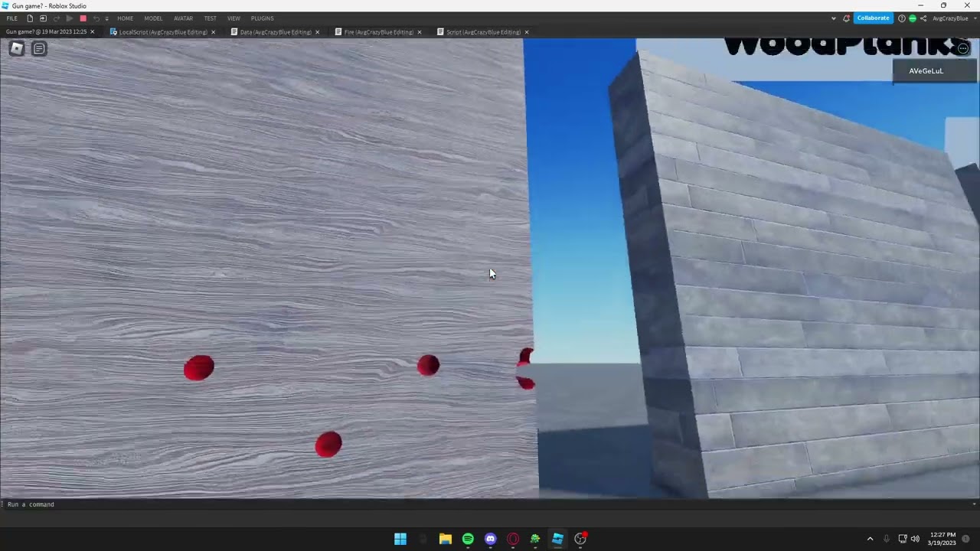Close the Script editor tab

[x=526, y=32]
